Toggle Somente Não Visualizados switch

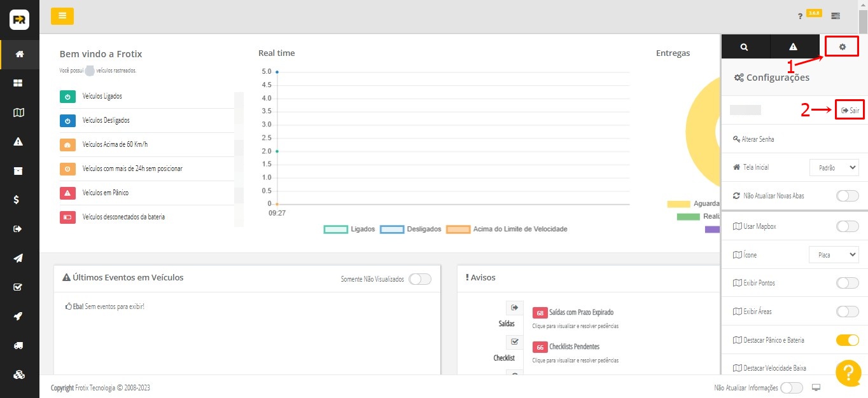point(419,279)
